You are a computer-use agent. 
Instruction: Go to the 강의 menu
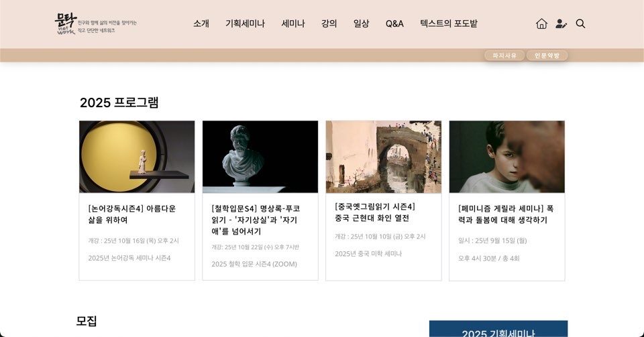(329, 23)
